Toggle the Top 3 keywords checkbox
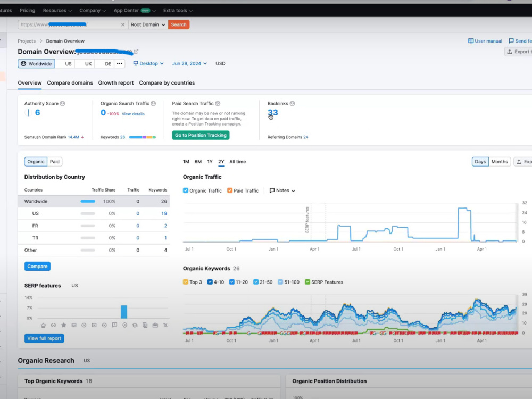The width and height of the screenshot is (532, 399). pos(186,282)
